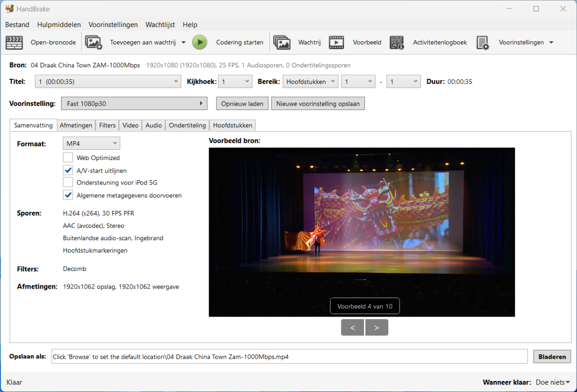Uncheck A/V-start uitlijnen checkbox
Viewport: 577px width, 392px height.
point(68,170)
